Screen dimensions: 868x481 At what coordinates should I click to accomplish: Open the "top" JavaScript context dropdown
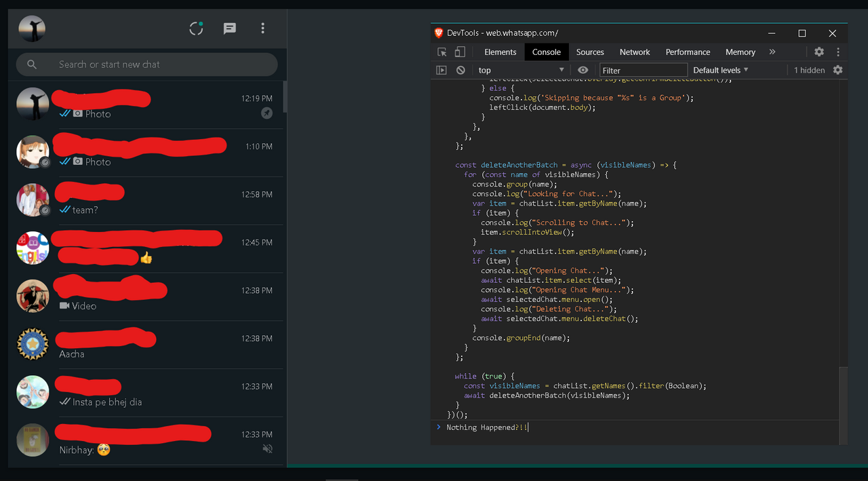(521, 70)
